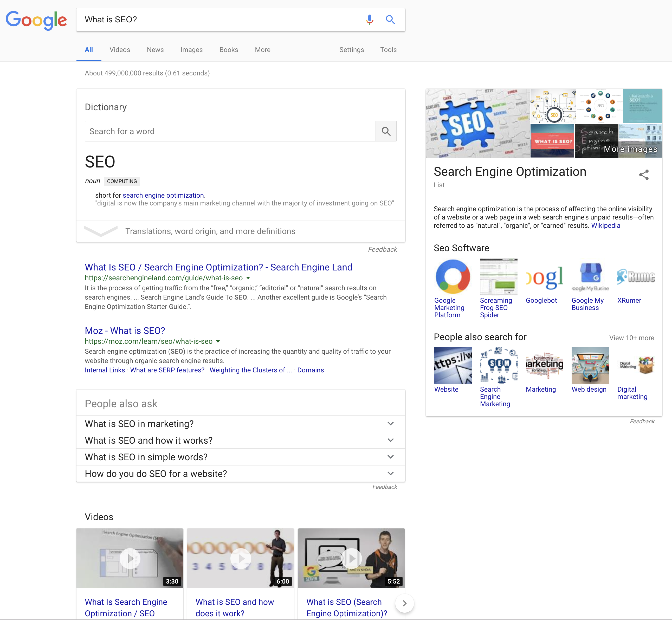The image size is (672, 621).
Task: Expand 'What is SEO and how it works?'
Action: pos(241,441)
